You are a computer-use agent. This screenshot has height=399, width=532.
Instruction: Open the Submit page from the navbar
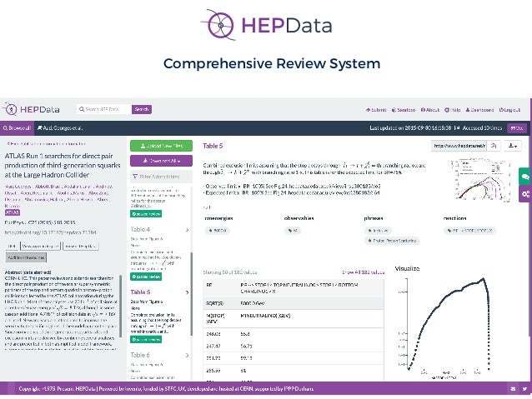click(x=376, y=110)
